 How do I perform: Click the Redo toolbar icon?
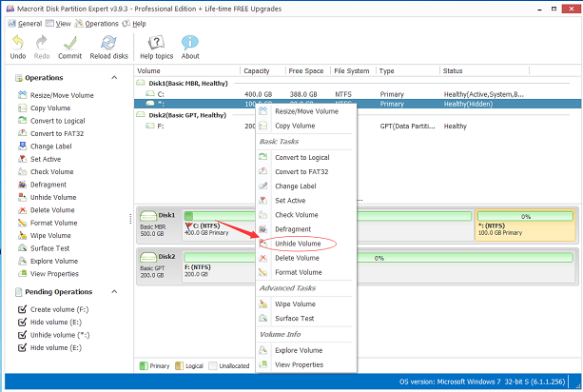click(42, 43)
